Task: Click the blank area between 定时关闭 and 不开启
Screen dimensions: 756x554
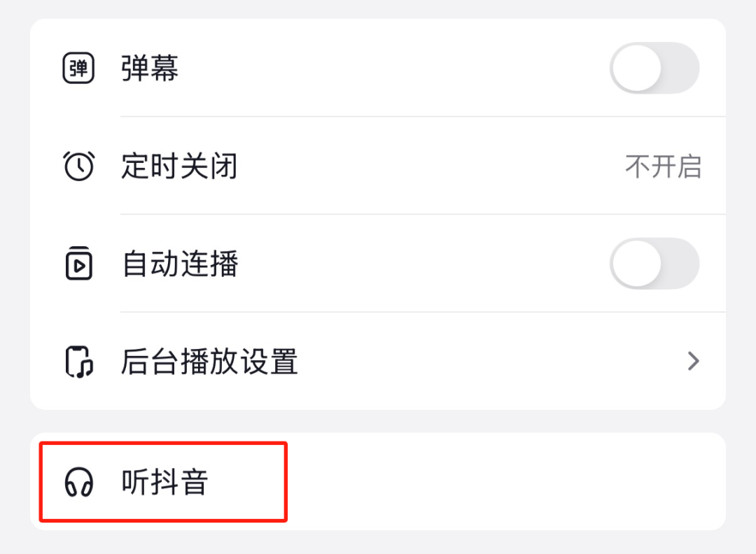Action: coord(427,166)
